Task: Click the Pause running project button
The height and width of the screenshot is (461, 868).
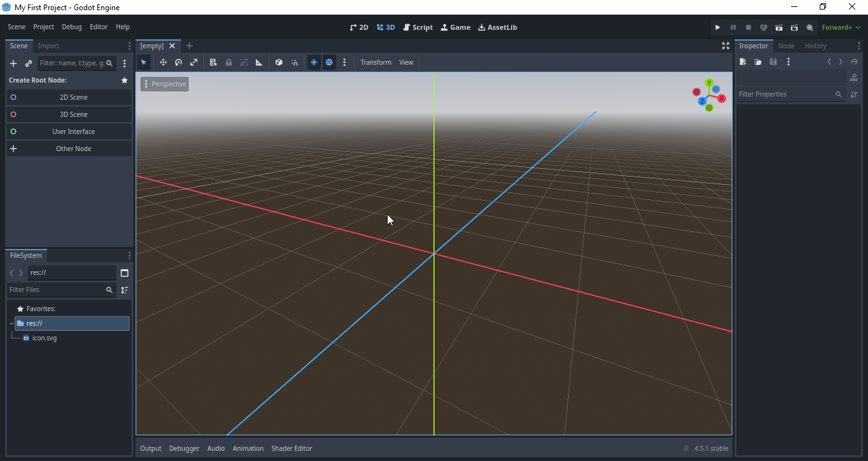Action: 733,27
